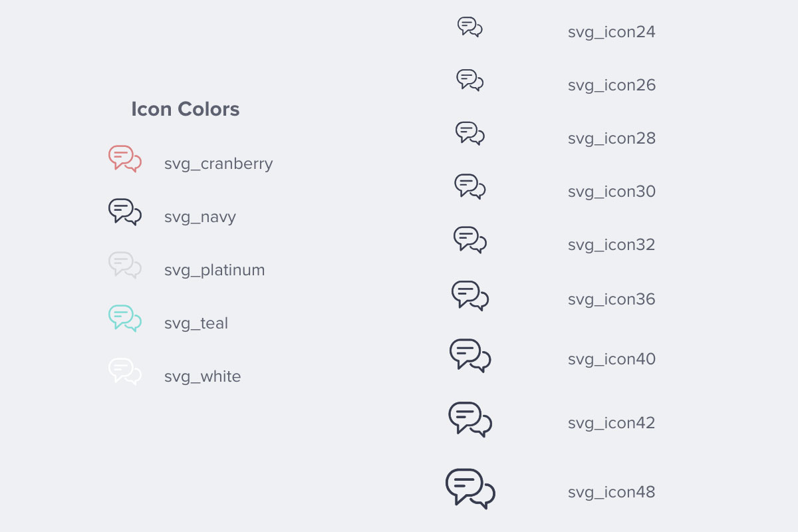Viewport: 798px width, 532px height.
Task: Click the svg_icon48 label
Action: [612, 493]
